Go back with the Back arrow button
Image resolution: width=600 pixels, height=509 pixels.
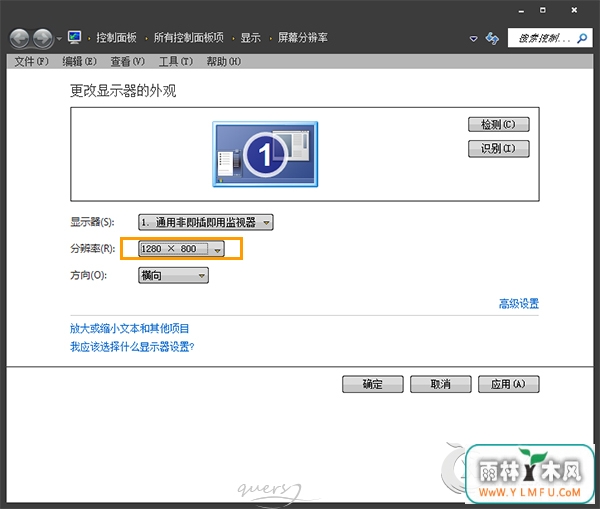pyautogui.click(x=20, y=39)
